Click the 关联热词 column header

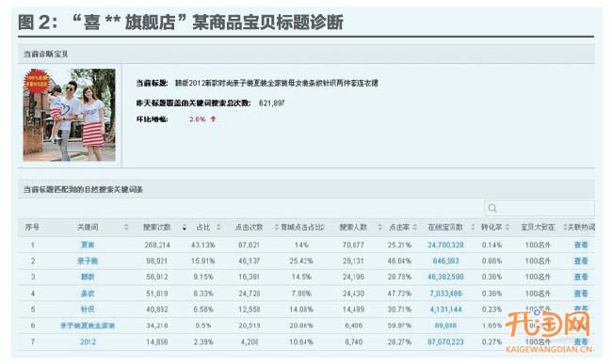pos(581,228)
